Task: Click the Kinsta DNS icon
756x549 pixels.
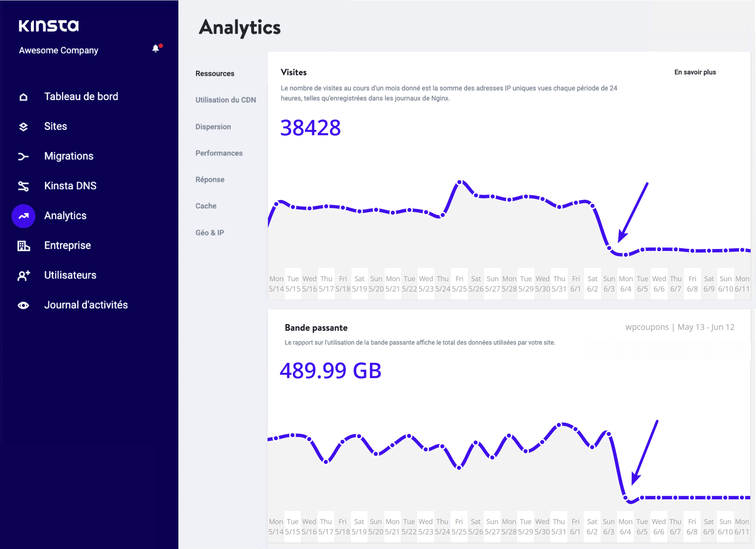Action: (23, 186)
